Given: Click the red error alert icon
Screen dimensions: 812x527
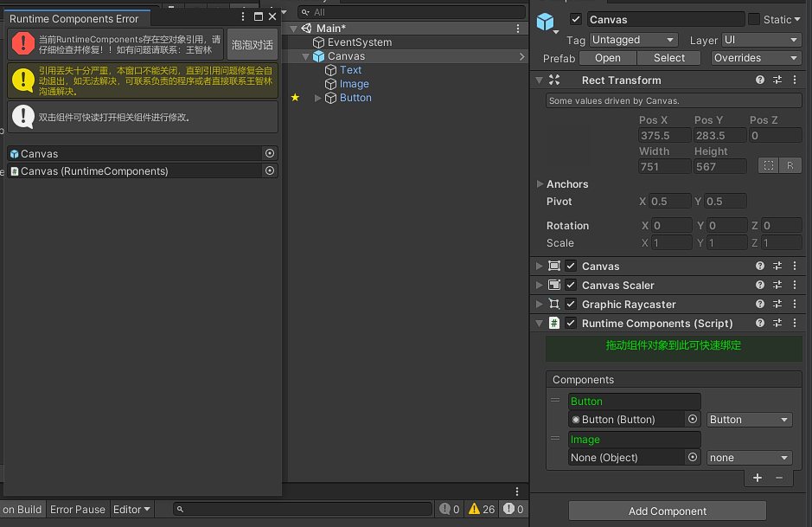Looking at the screenshot, I should point(22,43).
